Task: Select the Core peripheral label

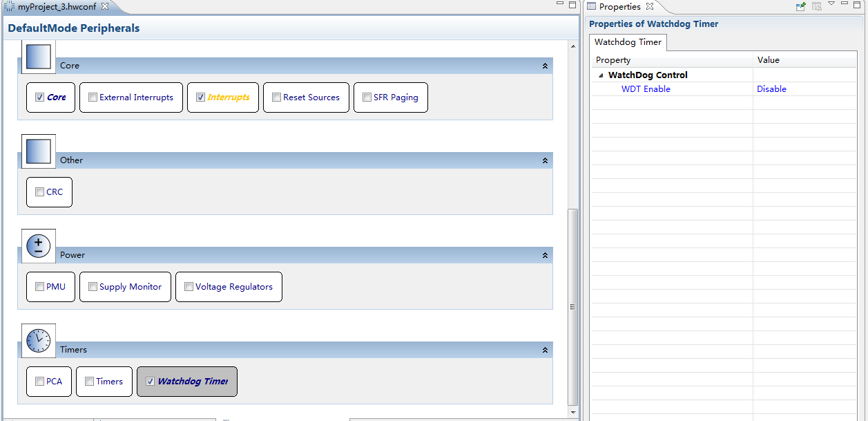Action: tap(57, 97)
